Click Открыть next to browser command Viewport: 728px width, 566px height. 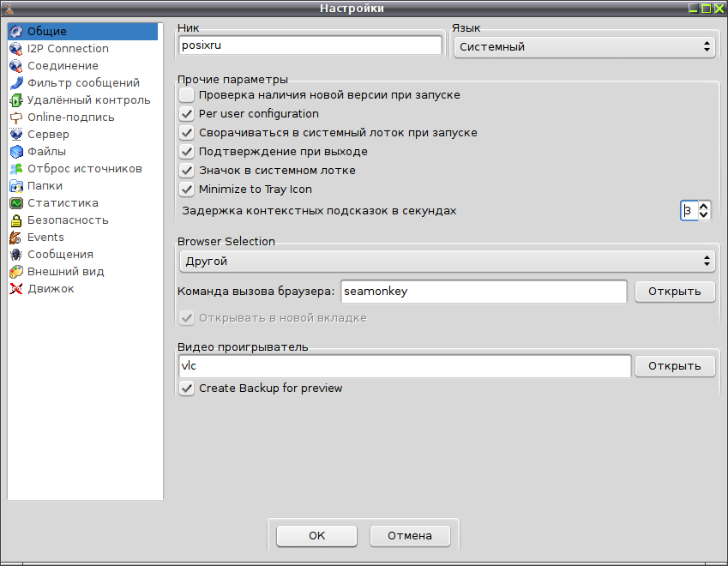[x=675, y=292]
